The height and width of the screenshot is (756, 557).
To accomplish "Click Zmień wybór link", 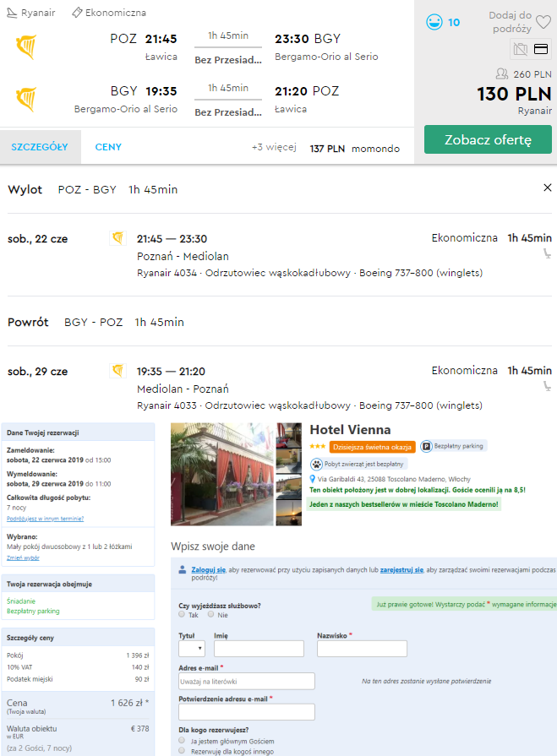I will coord(23,557).
